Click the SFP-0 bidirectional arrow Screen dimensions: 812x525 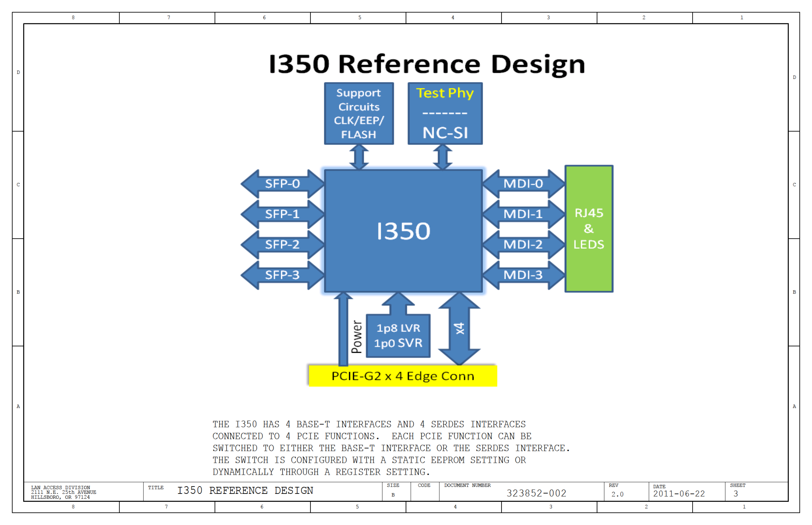pyautogui.click(x=283, y=184)
